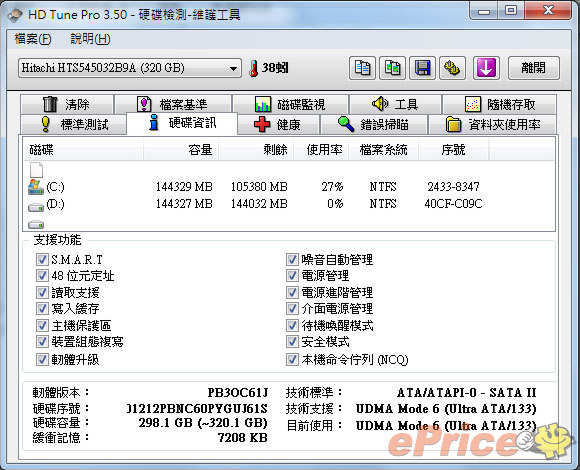
Task: Toggle the 噪音自動管理 checkbox
Action: click(x=292, y=260)
